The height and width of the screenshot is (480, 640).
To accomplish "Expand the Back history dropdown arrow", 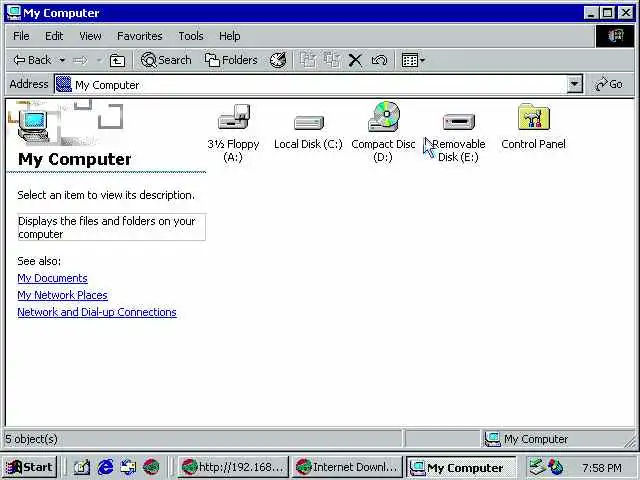I will point(62,60).
